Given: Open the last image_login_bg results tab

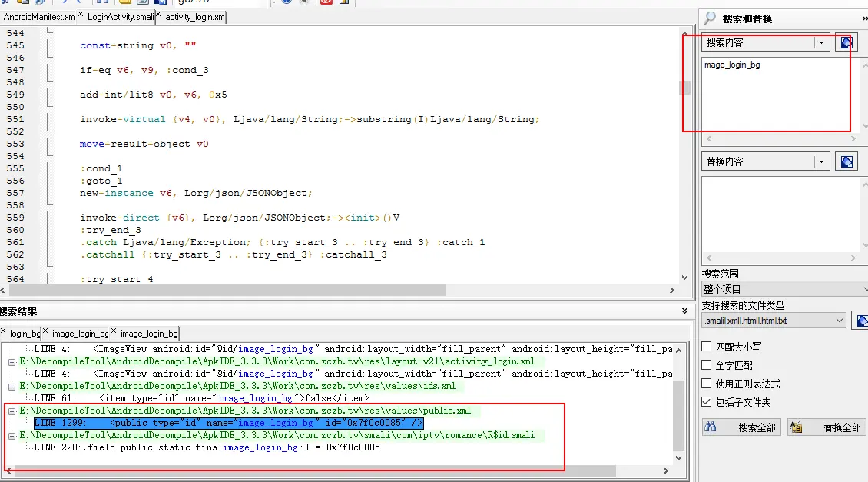Looking at the screenshot, I should click(149, 334).
